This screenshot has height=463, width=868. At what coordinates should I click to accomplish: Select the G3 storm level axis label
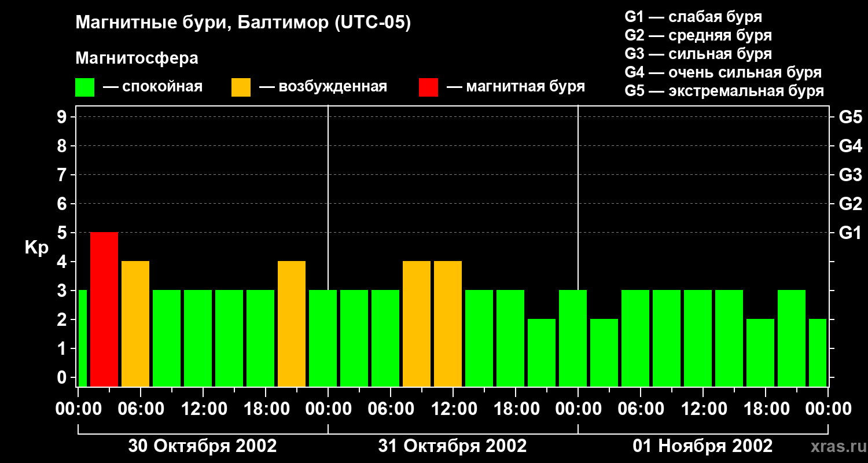[850, 175]
